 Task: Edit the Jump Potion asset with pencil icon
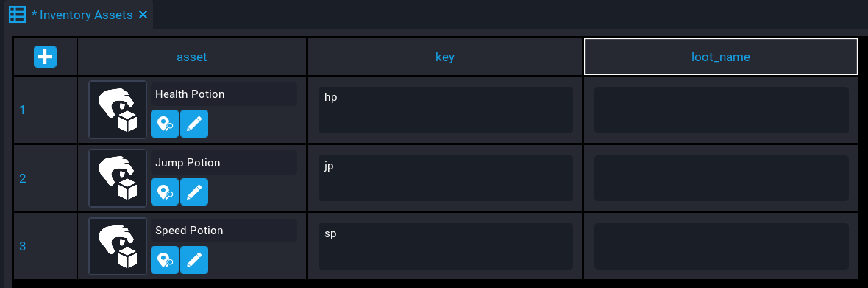pyautogui.click(x=194, y=192)
